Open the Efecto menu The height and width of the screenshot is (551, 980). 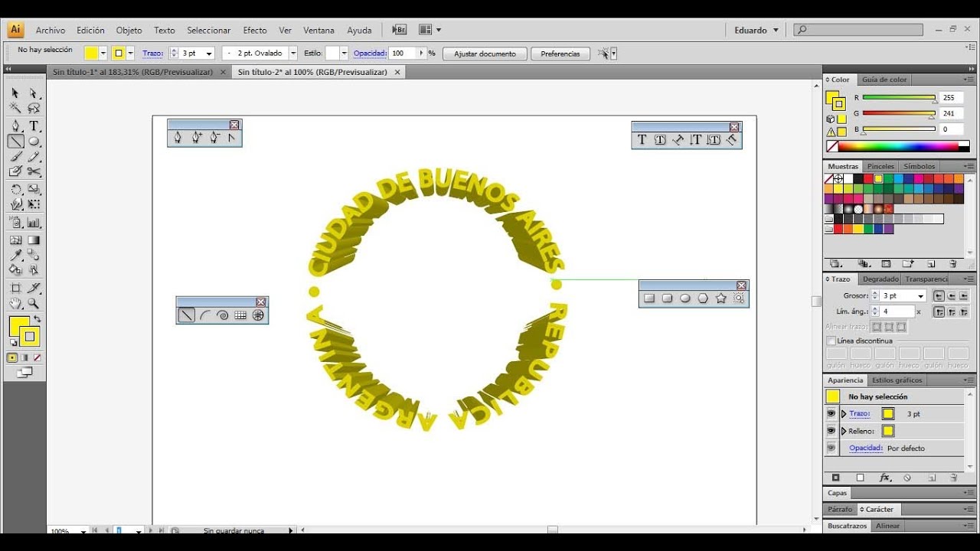(x=255, y=31)
